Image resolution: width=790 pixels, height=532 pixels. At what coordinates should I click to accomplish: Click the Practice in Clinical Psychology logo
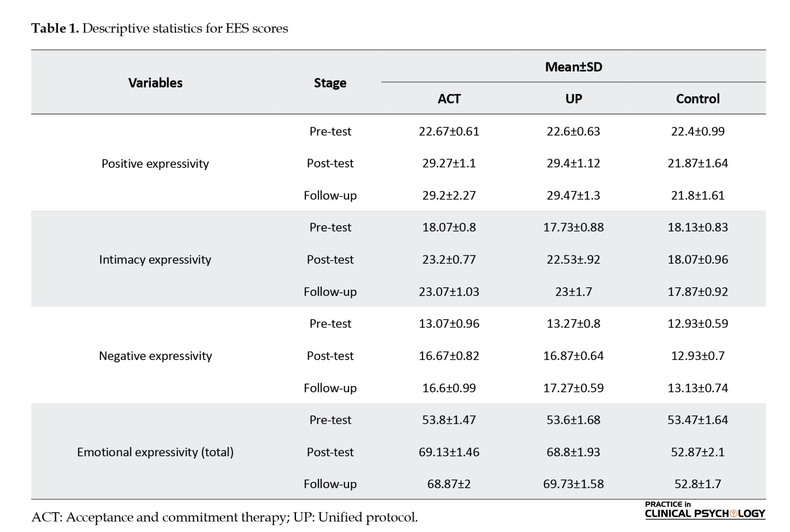point(705,510)
